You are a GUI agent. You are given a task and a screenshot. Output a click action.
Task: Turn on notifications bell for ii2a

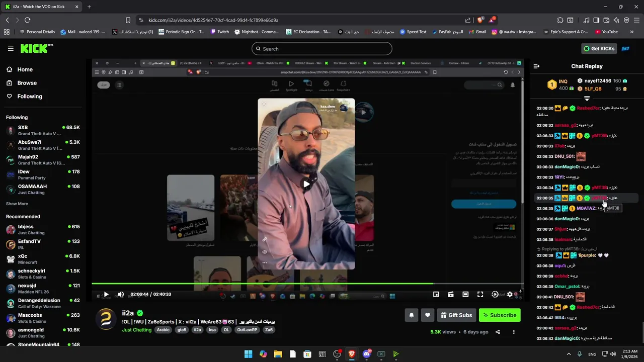tap(412, 315)
